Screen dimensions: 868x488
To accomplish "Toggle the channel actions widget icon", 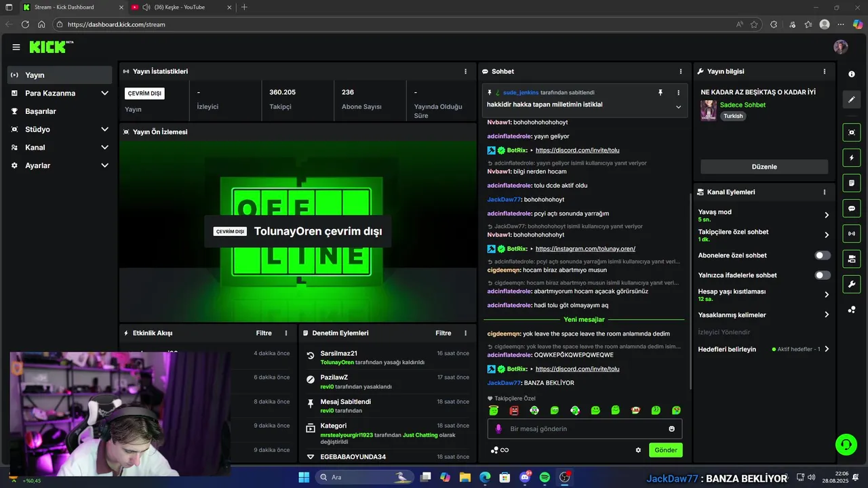I will pyautogui.click(x=852, y=259).
